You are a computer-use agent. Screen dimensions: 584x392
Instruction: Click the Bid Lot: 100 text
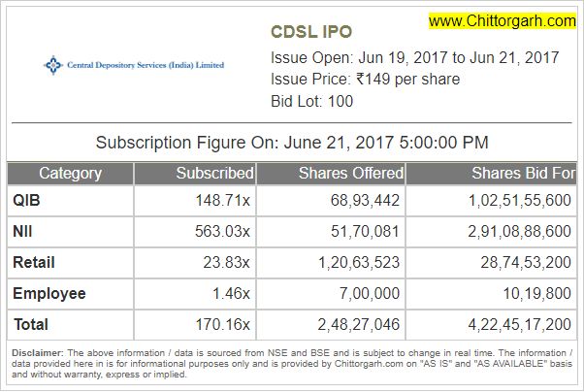point(311,101)
